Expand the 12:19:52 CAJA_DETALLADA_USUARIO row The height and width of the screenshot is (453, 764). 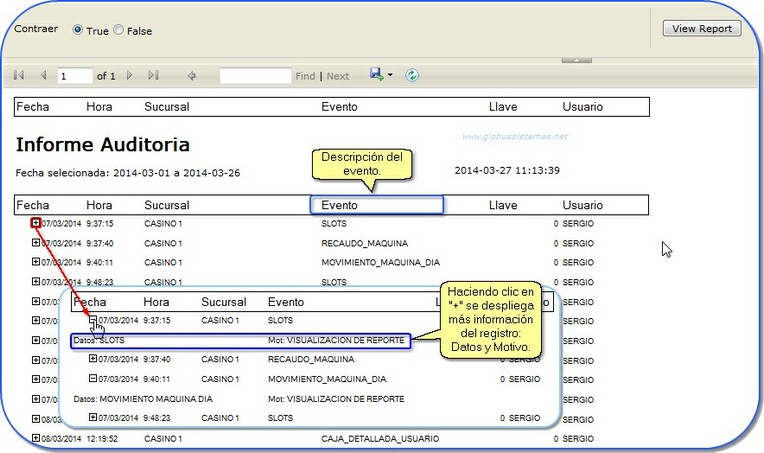point(36,438)
